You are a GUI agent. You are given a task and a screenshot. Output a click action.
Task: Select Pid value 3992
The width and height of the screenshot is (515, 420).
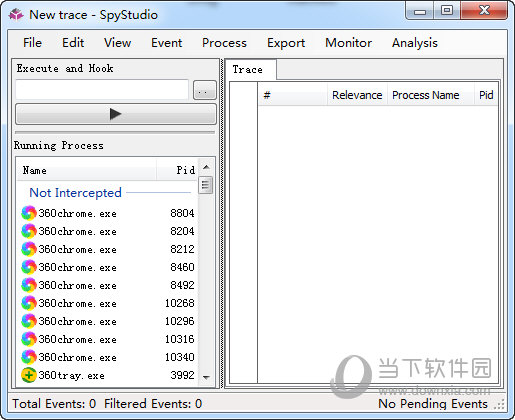click(182, 375)
